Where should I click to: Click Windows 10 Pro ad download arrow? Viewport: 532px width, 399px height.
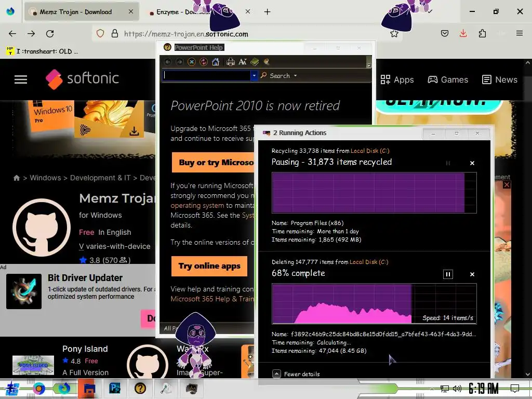(134, 131)
